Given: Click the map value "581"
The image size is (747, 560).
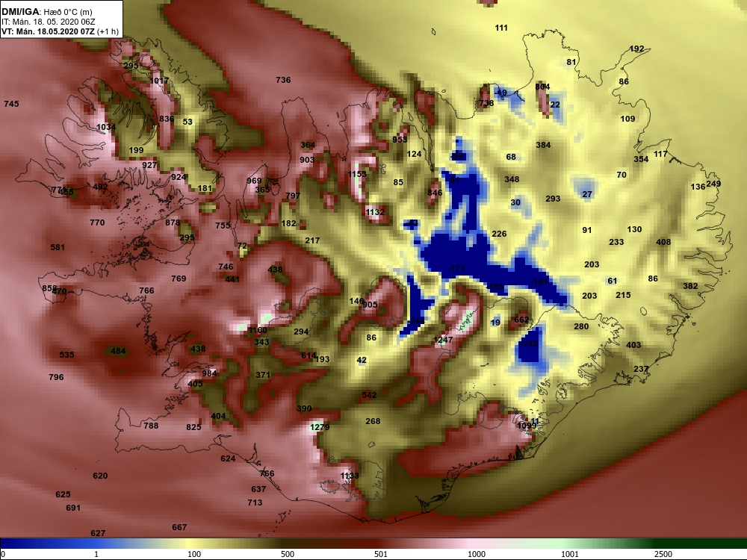Looking at the screenshot, I should coord(58,246).
